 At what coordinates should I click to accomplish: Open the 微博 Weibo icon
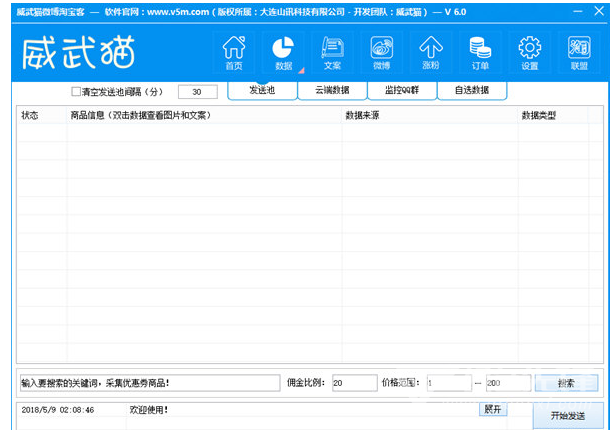click(x=382, y=53)
